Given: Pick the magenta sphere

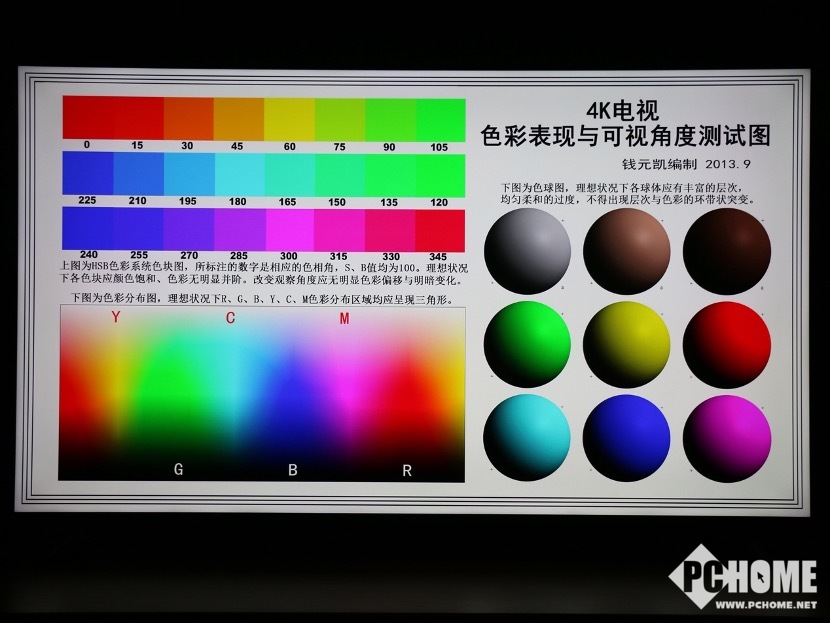Looking at the screenshot, I should click(727, 439).
